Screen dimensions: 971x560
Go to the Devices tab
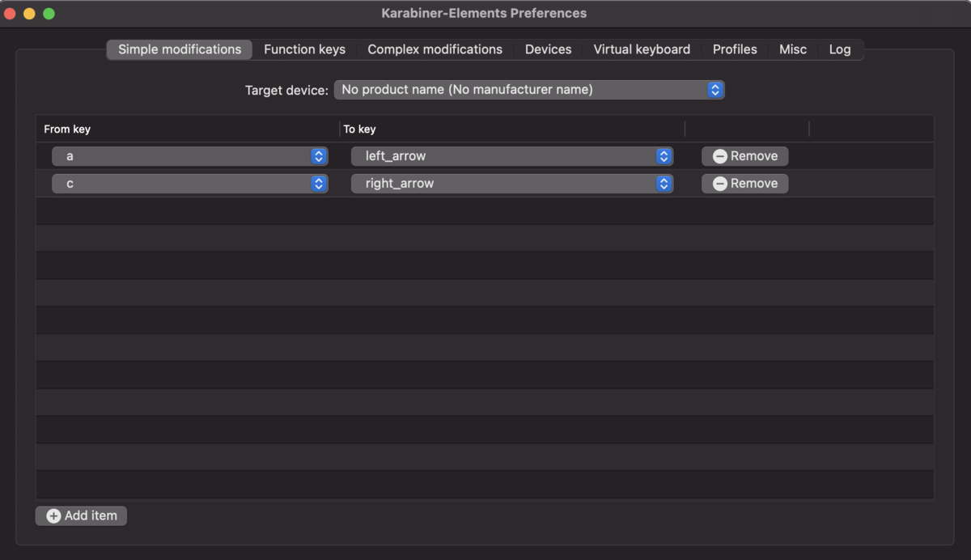pyautogui.click(x=548, y=49)
